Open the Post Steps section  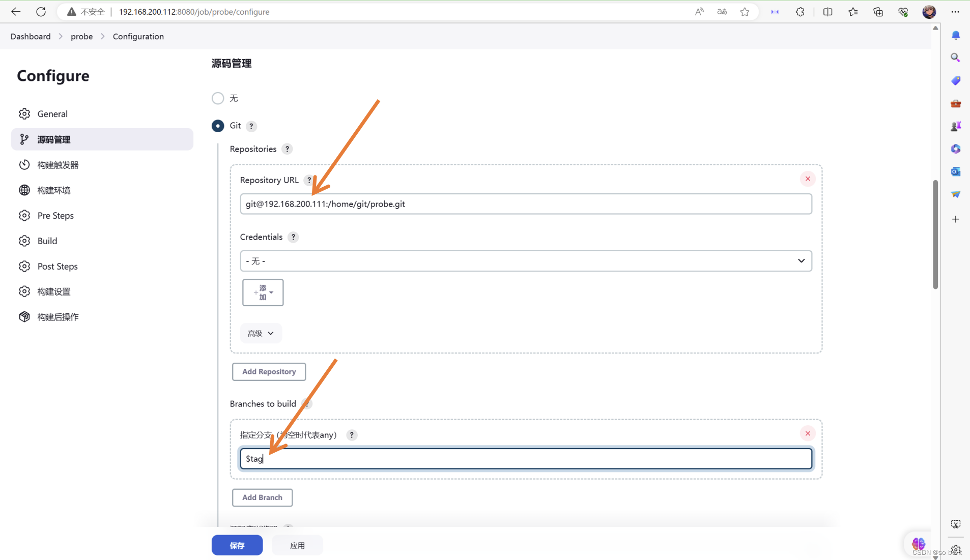[102, 267]
